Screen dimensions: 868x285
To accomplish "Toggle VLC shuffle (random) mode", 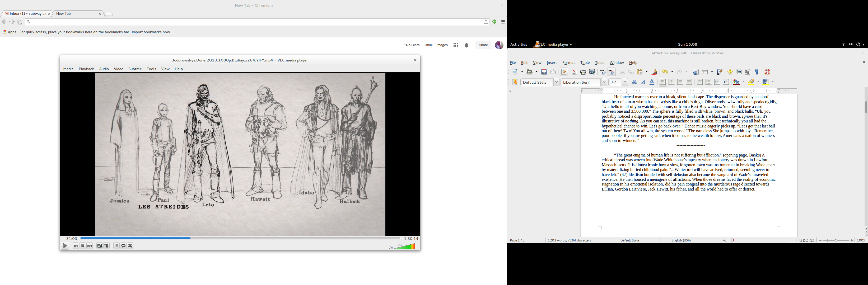I will pyautogui.click(x=130, y=246).
